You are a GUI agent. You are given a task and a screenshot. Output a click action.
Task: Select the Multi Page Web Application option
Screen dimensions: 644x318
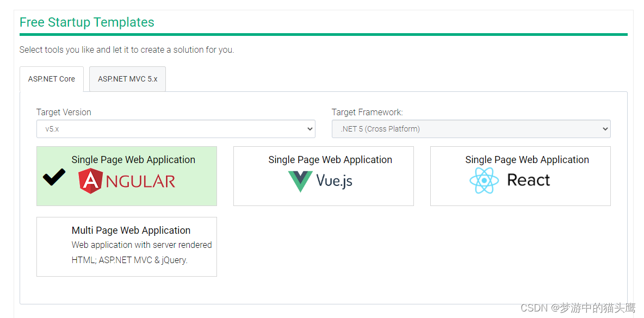[x=126, y=246]
